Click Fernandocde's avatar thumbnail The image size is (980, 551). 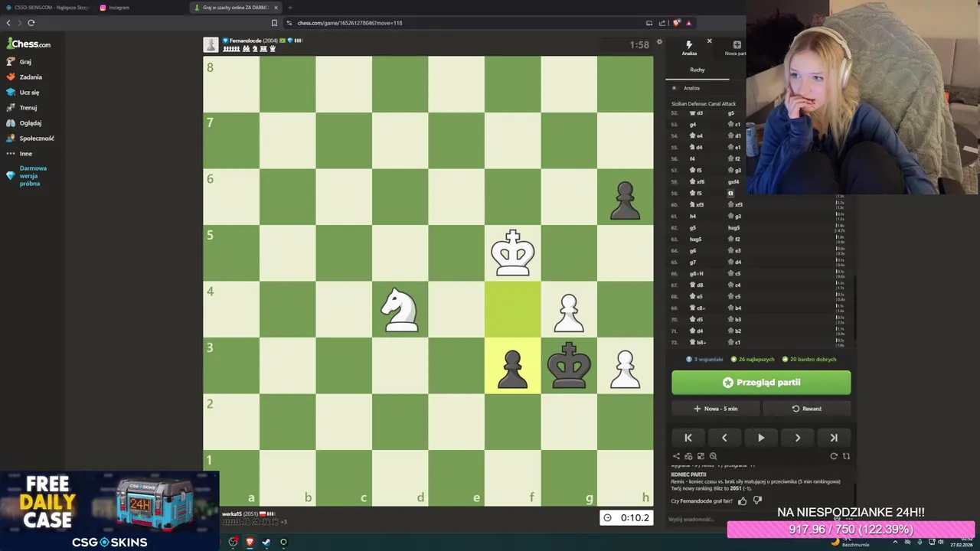[211, 44]
